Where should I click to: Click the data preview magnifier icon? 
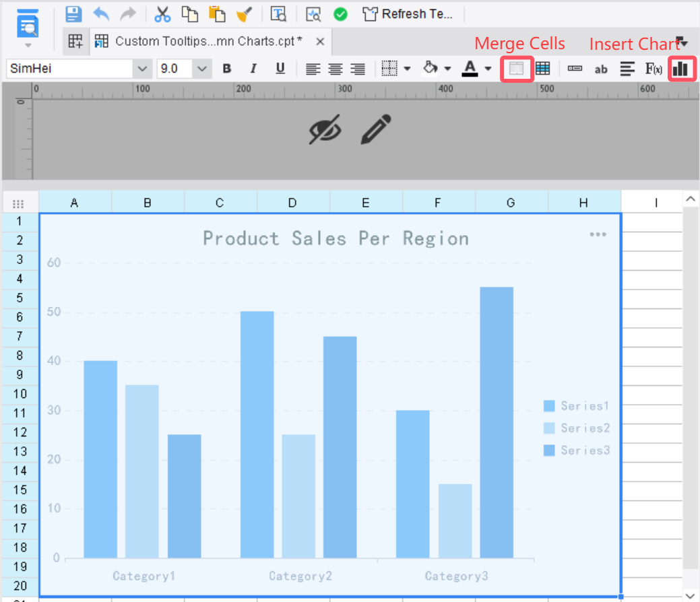(x=313, y=14)
